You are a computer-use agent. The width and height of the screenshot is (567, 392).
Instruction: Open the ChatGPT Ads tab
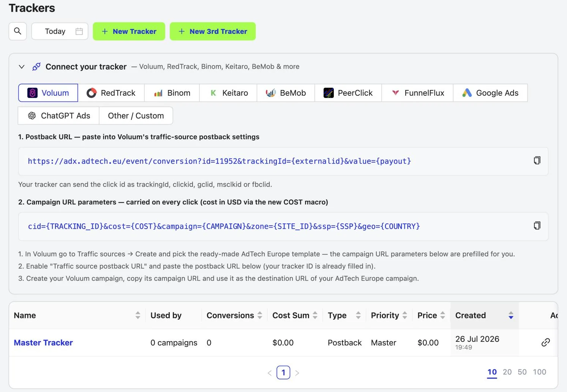58,115
